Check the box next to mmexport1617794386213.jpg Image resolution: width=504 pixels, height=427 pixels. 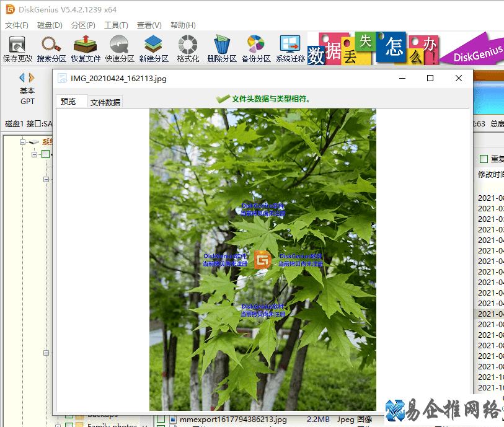pyautogui.click(x=161, y=420)
